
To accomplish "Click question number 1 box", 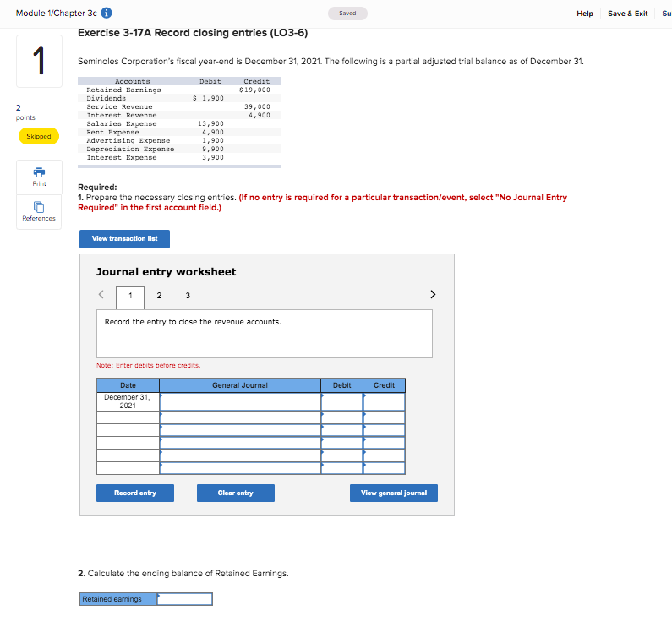I will click(x=39, y=62).
